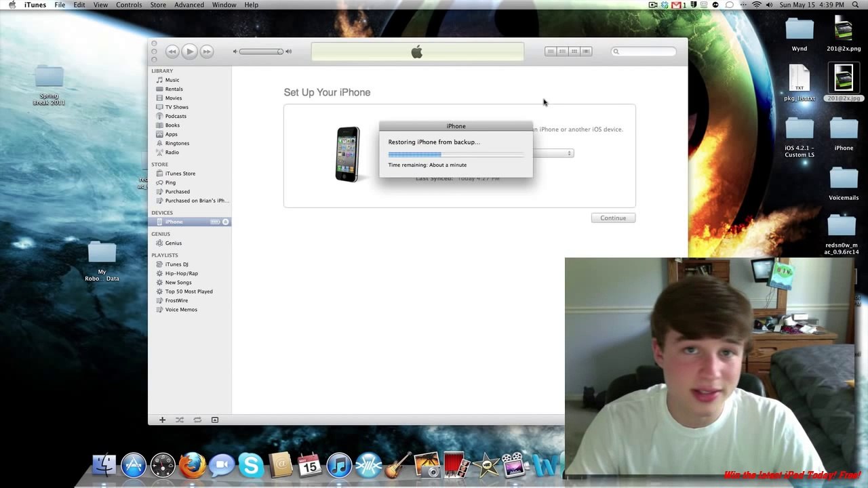This screenshot has width=868, height=488.
Task: Switch to song list view
Action: (551, 52)
